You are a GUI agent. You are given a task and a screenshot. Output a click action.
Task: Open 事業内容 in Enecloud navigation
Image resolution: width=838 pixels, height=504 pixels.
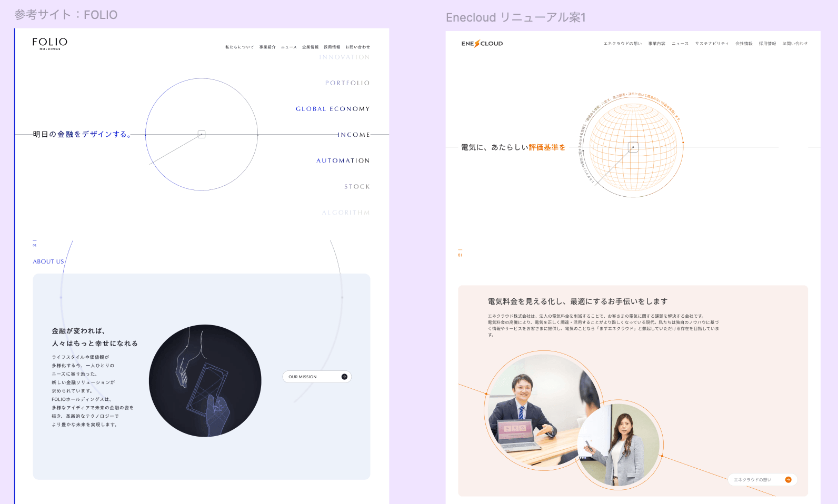click(x=657, y=44)
